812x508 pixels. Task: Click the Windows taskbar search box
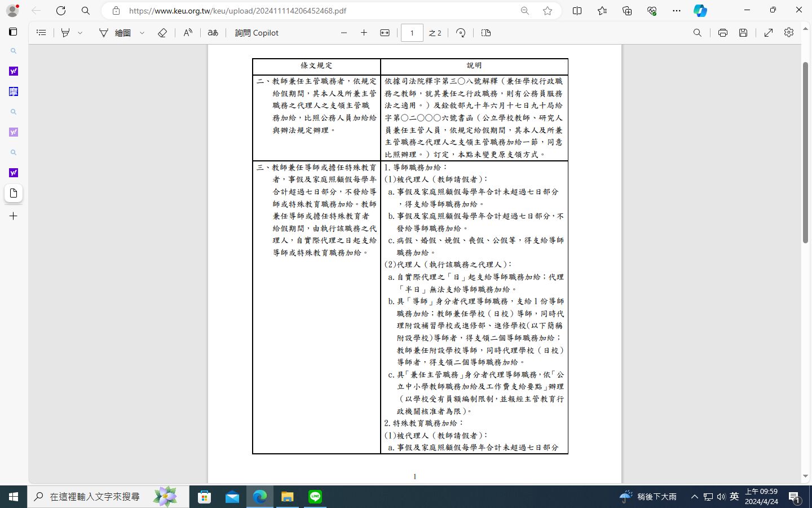click(x=108, y=497)
